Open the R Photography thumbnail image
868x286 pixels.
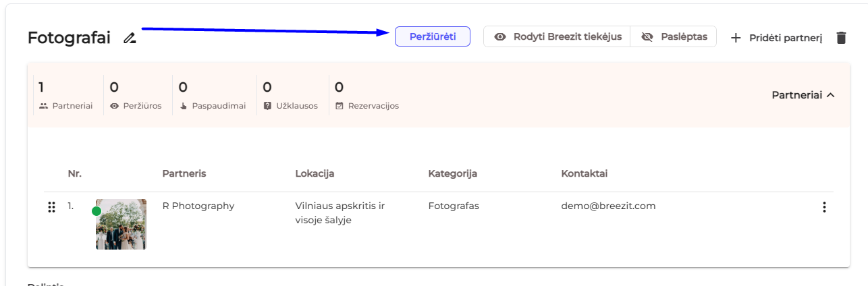(x=121, y=225)
